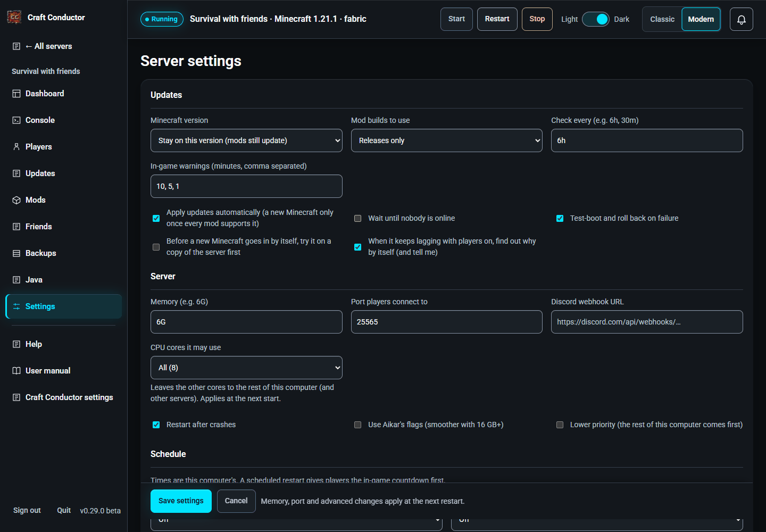Image resolution: width=766 pixels, height=532 pixels.
Task: Uncheck Restart after crashes
Action: (156, 425)
